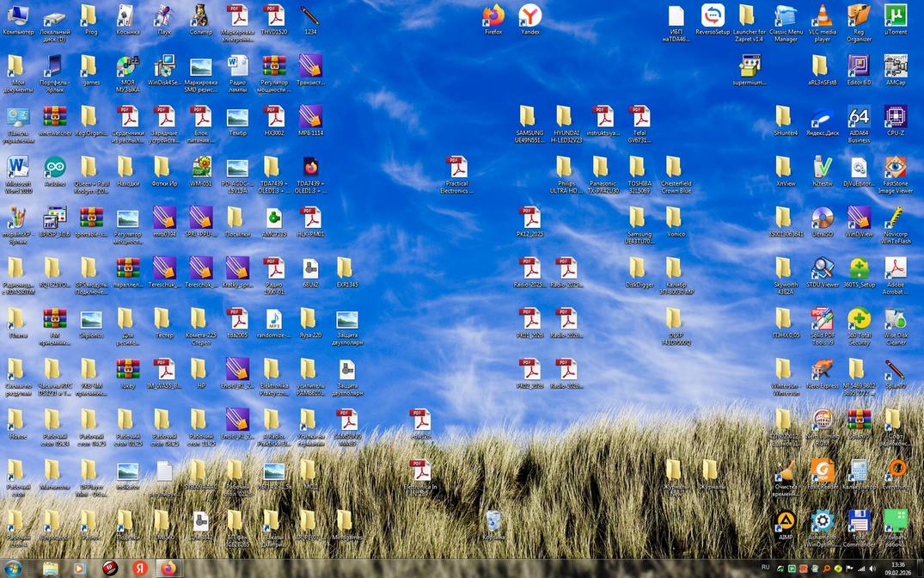Open the Firefox desktop shortcut
Image resolution: width=924 pixels, height=578 pixels.
493,16
